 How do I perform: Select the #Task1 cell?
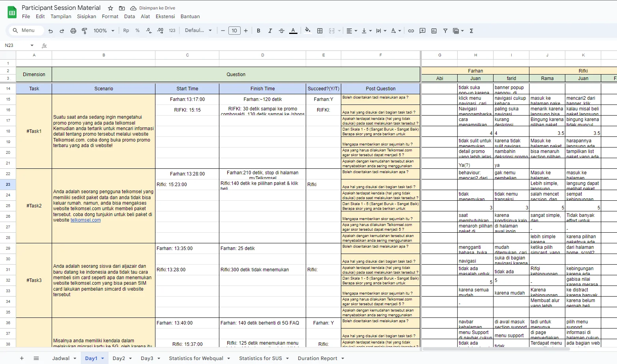coord(34,131)
